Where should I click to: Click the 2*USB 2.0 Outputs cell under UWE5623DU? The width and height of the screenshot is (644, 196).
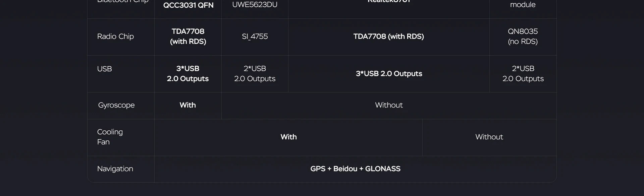(x=255, y=74)
